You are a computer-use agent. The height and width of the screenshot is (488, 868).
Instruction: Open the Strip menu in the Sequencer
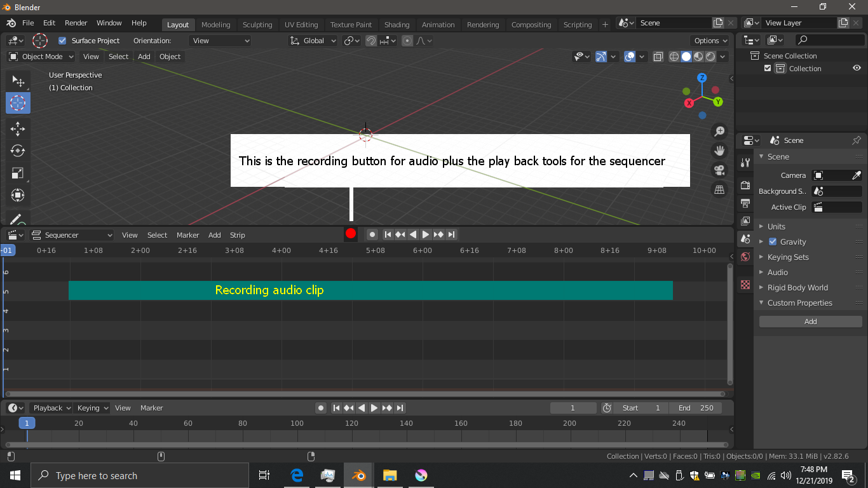click(237, 235)
